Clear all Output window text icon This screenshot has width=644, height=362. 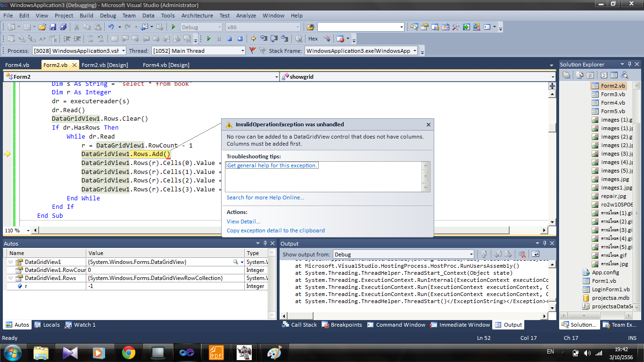tap(522, 254)
